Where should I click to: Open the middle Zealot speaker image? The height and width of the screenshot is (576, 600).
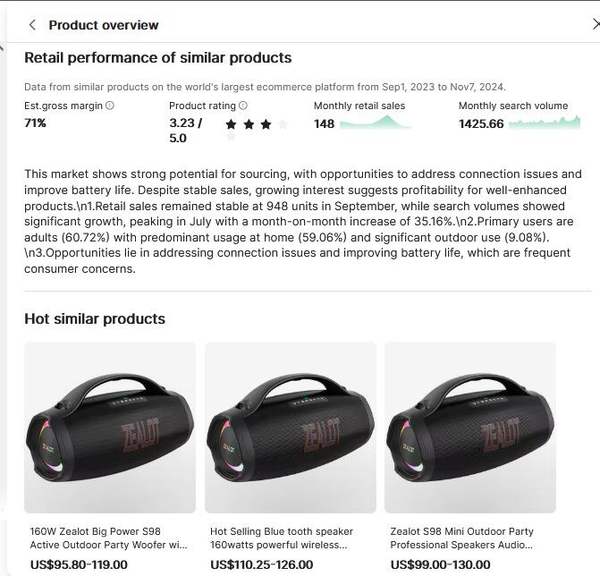(x=290, y=428)
